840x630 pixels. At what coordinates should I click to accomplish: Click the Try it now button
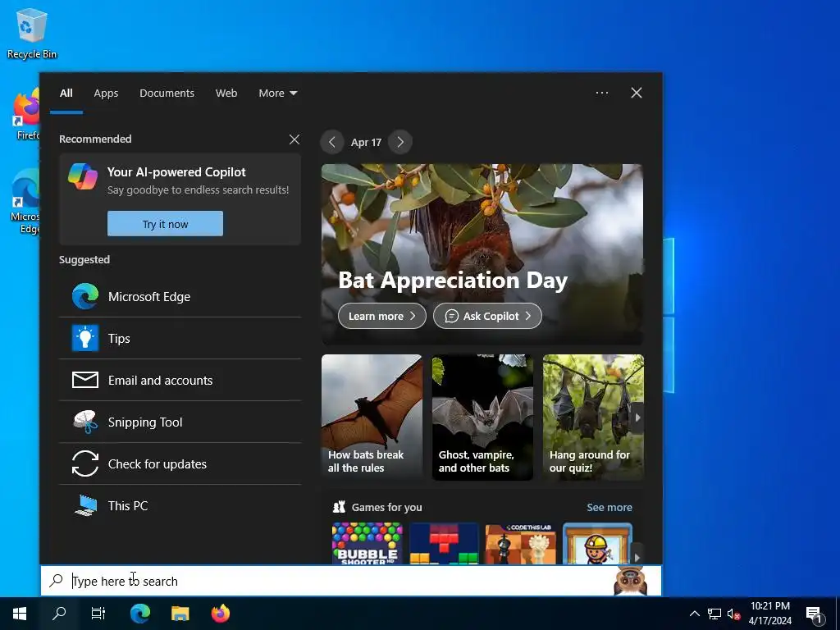pos(165,223)
